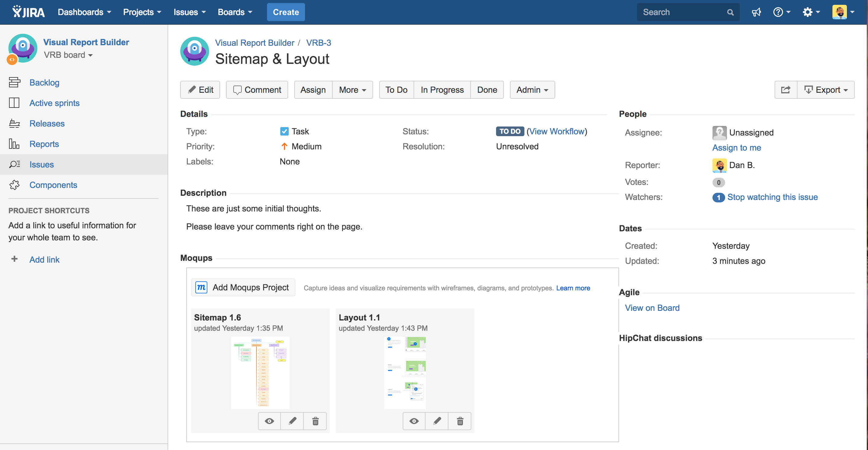The width and height of the screenshot is (868, 450).
Task: Click the plus icon beside Add link
Action: (x=14, y=259)
